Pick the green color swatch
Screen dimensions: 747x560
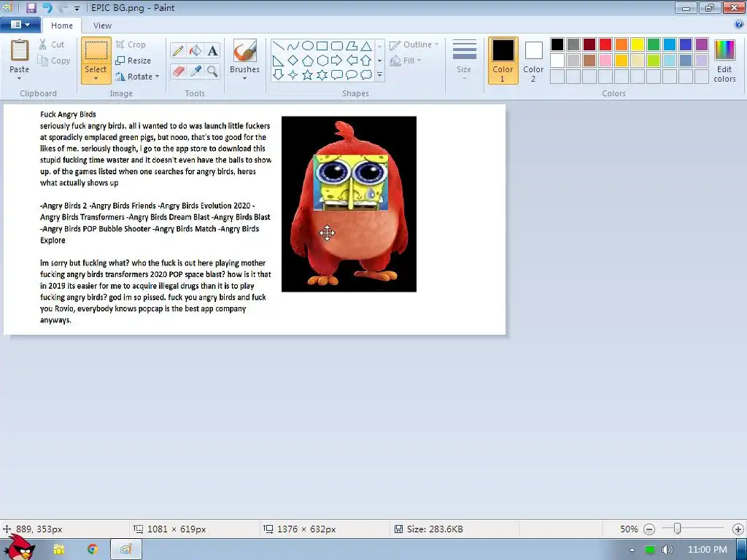[x=654, y=44]
